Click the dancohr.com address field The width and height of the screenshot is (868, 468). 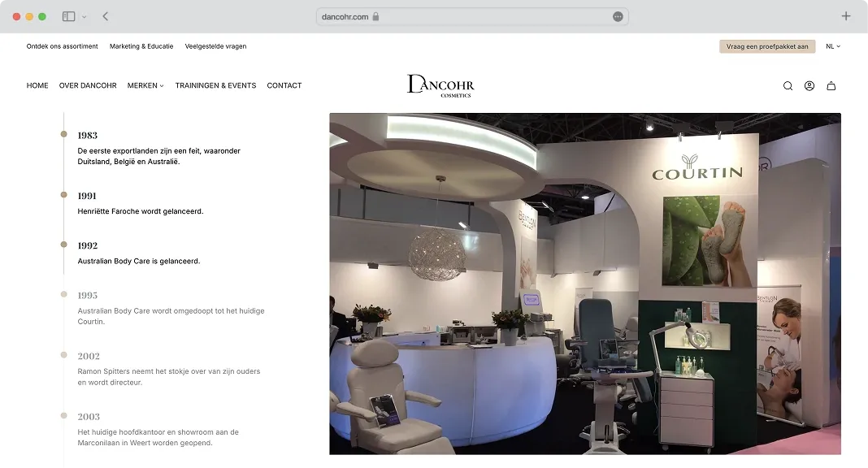(x=472, y=16)
